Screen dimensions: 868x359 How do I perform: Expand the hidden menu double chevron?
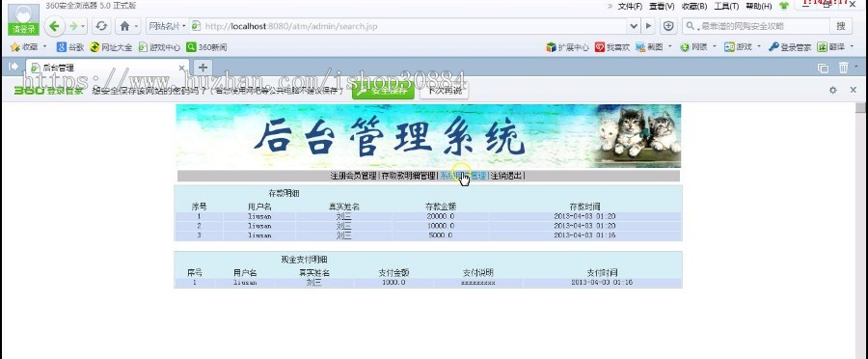[610, 6]
